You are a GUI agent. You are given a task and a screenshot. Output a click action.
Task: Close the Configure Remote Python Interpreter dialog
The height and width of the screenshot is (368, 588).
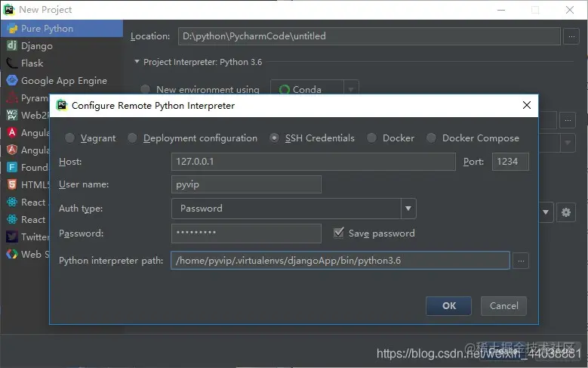point(527,105)
